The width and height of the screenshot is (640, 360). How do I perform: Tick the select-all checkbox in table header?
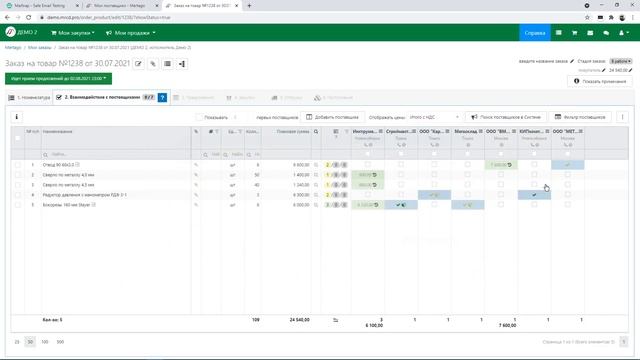pos(18,138)
